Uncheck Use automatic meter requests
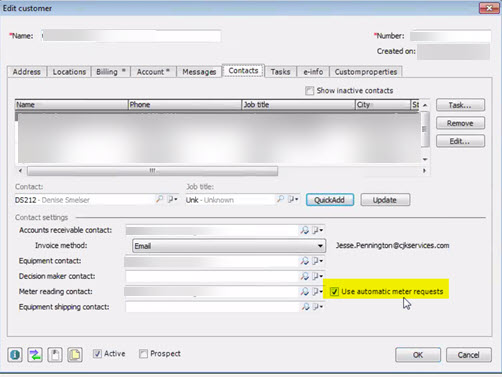The height and width of the screenshot is (377, 502). click(334, 292)
